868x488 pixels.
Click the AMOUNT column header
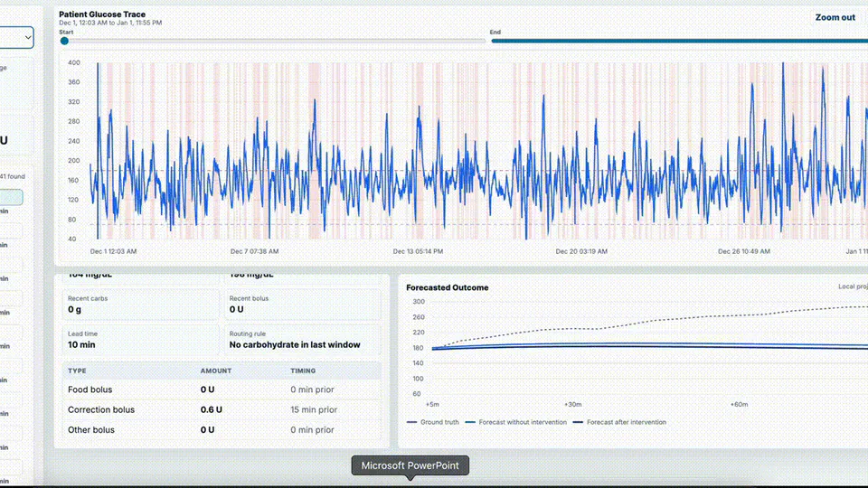[x=216, y=371]
